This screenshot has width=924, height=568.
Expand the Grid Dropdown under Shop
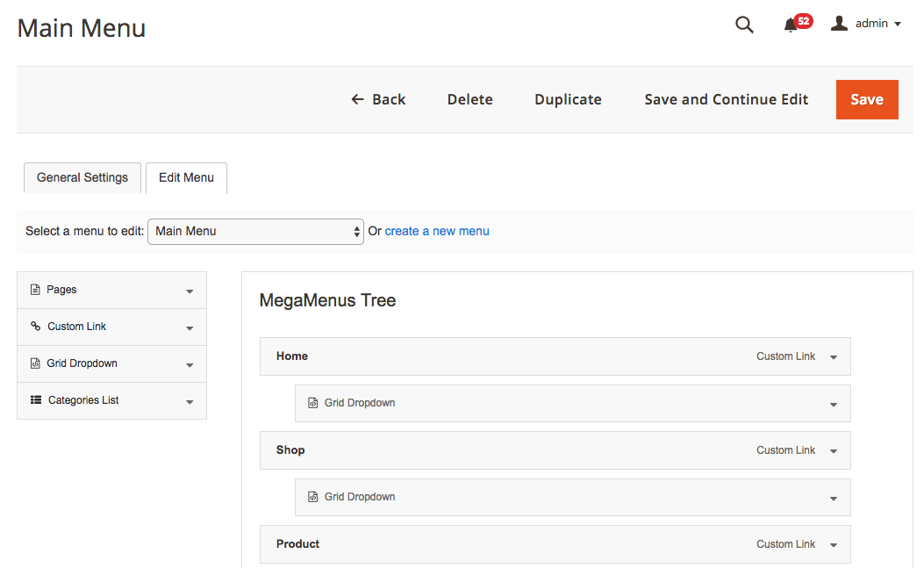833,499
